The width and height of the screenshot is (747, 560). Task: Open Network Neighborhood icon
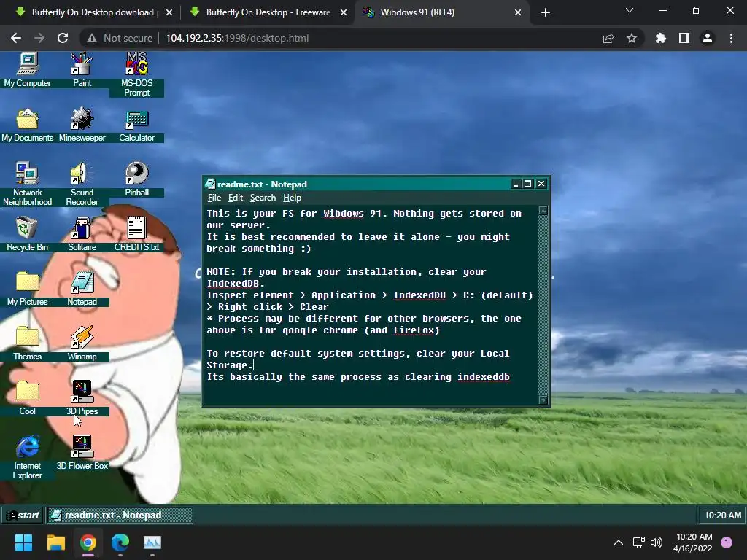coord(27,184)
